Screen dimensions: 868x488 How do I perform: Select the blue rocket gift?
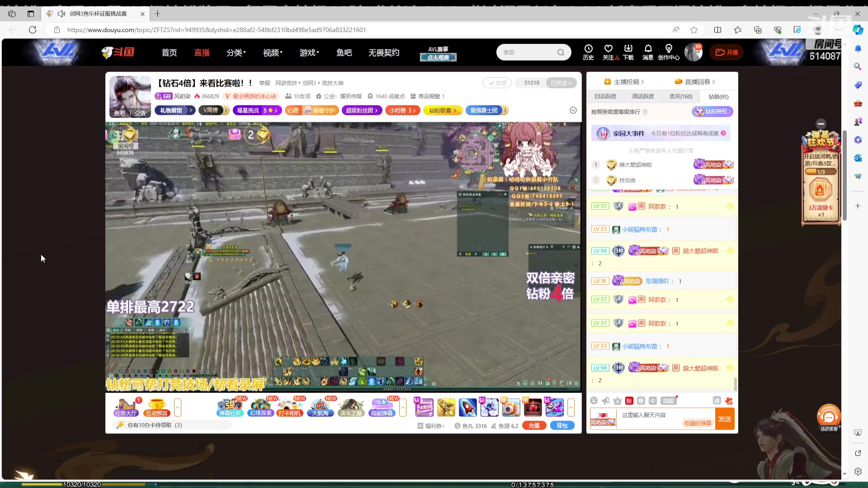coord(467,408)
